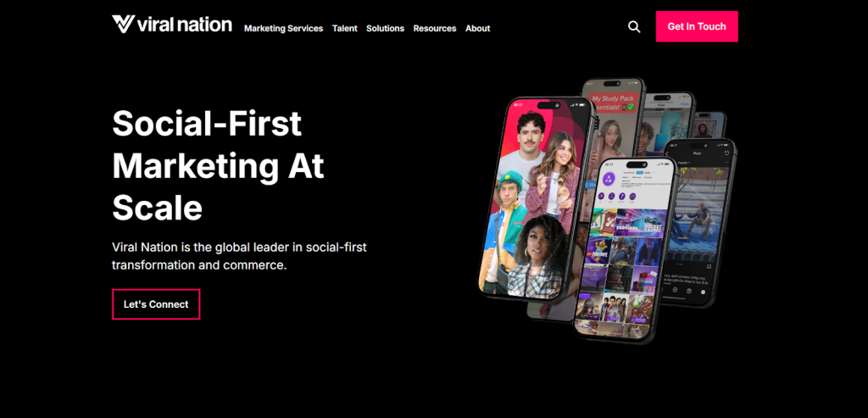Click the plus icon in Post phone's bottom bar

(675, 290)
